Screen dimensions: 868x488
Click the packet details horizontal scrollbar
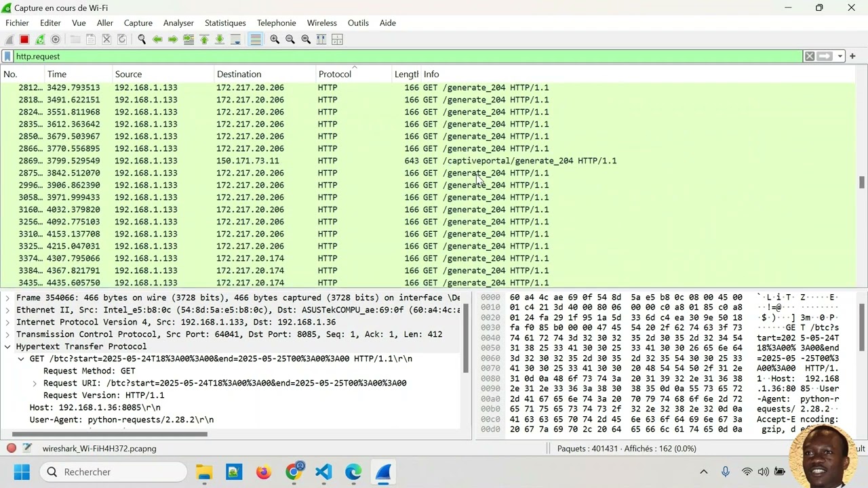(109, 434)
